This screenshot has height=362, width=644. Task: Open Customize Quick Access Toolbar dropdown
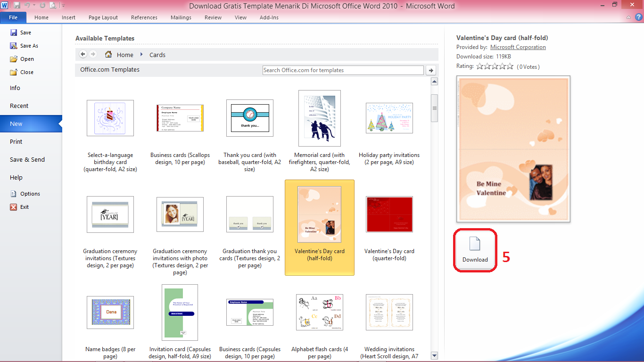[64, 6]
